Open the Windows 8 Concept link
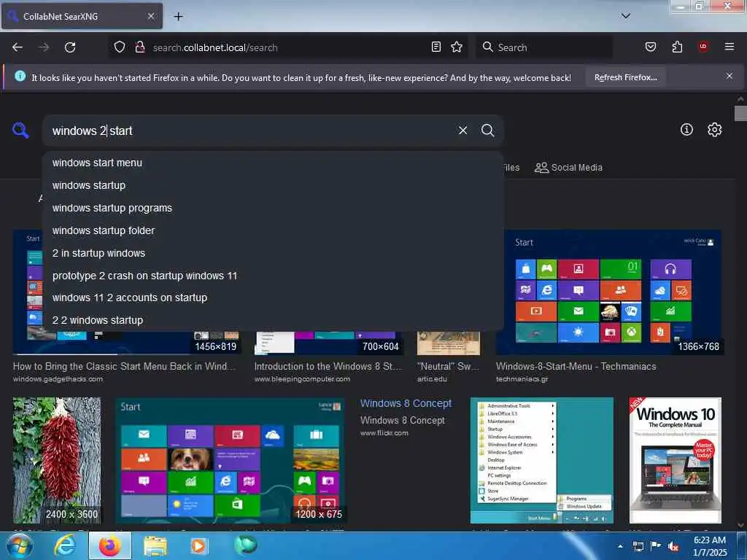The image size is (747, 560). (406, 403)
